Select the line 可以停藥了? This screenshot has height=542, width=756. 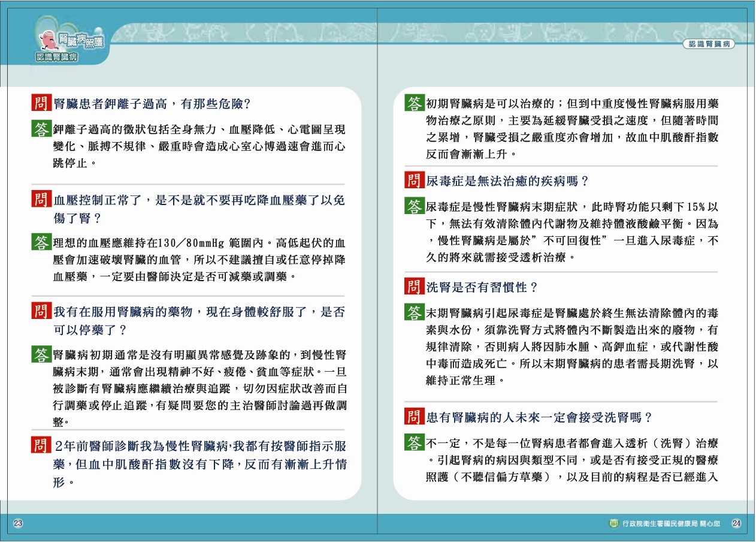pyautogui.click(x=90, y=330)
